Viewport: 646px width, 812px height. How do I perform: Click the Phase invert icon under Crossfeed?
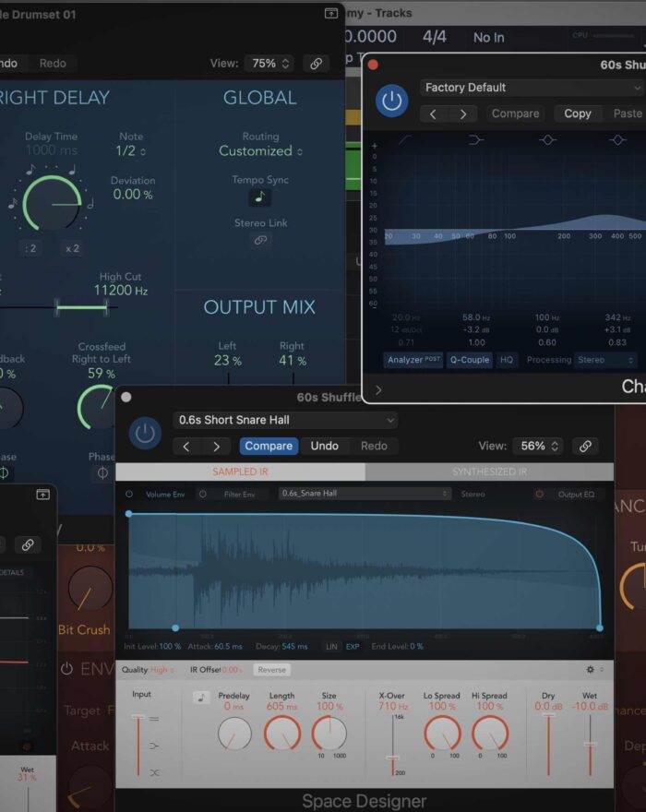(x=102, y=472)
